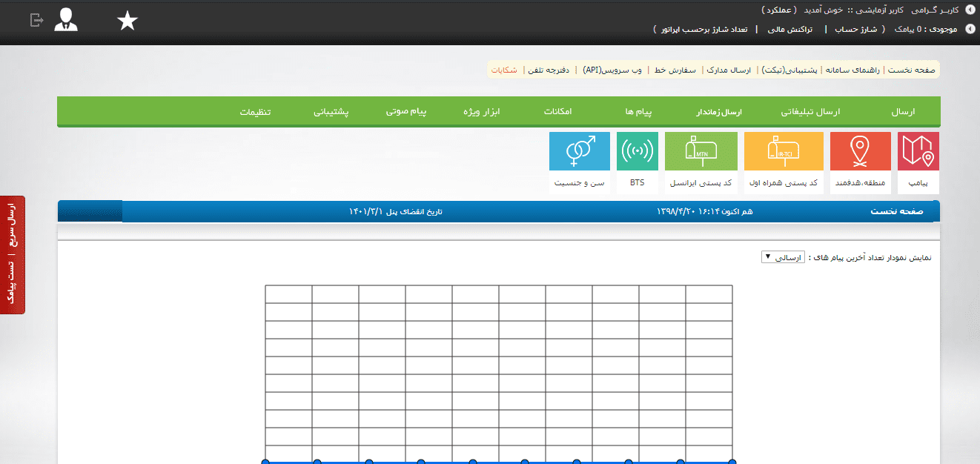Open the تنظیمات menu in green bar

click(255, 112)
